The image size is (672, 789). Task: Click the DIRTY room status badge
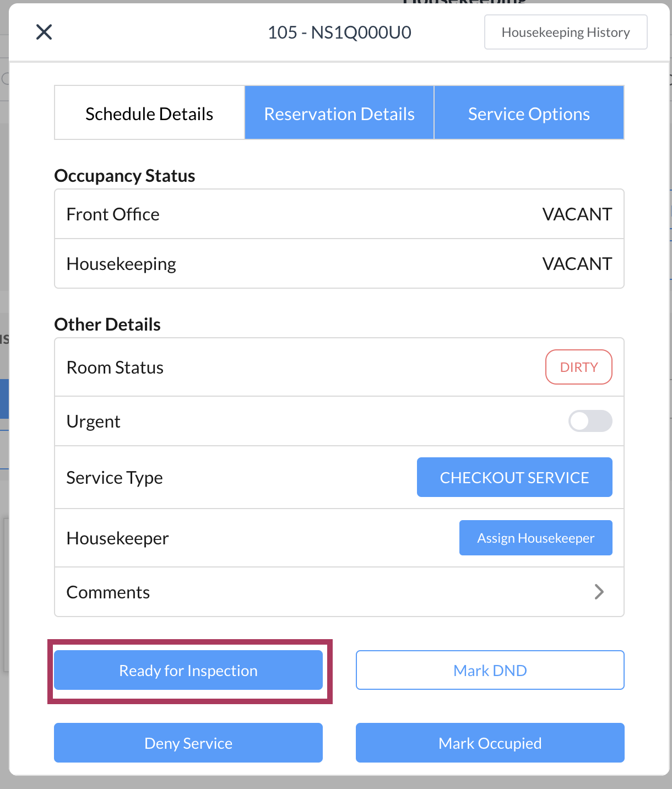pos(578,368)
